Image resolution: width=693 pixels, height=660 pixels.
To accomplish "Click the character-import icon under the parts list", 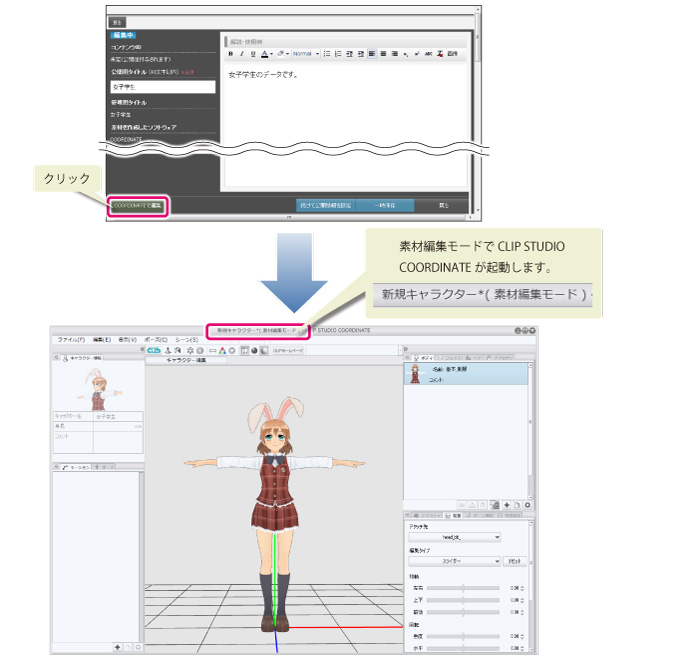I will (495, 505).
